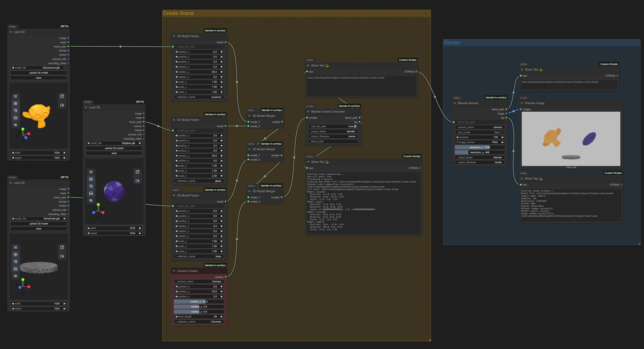This screenshot has height=349, width=644.
Task: Collapse the Preview Image node via title dot
Action: tap(522, 103)
